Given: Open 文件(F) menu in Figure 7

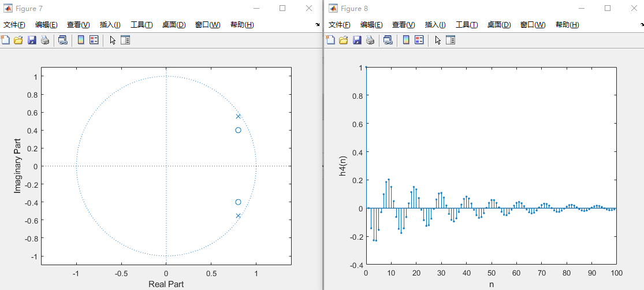Looking at the screenshot, I should (14, 25).
